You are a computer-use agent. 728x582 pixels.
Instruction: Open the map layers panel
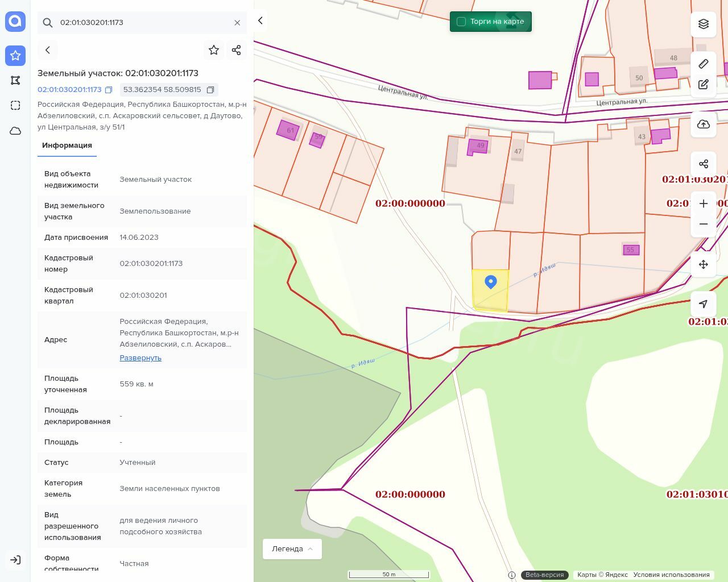(703, 24)
